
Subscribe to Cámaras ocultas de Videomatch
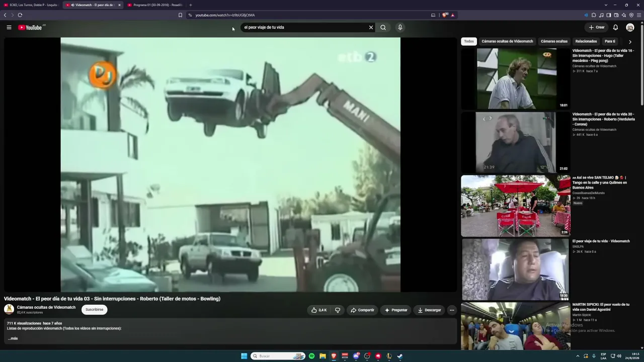pyautogui.click(x=94, y=310)
